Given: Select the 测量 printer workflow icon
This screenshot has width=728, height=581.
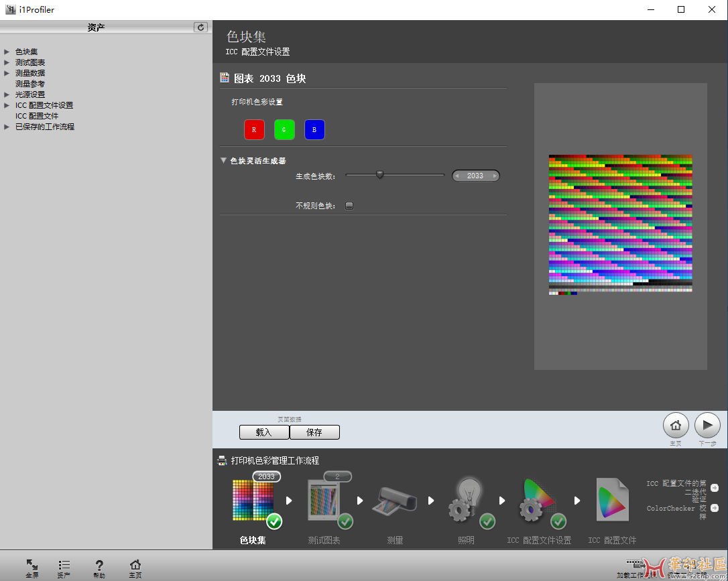Looking at the screenshot, I should coord(396,501).
